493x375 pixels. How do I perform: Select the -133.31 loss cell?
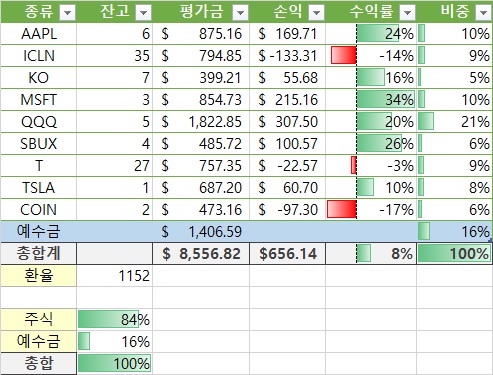288,56
